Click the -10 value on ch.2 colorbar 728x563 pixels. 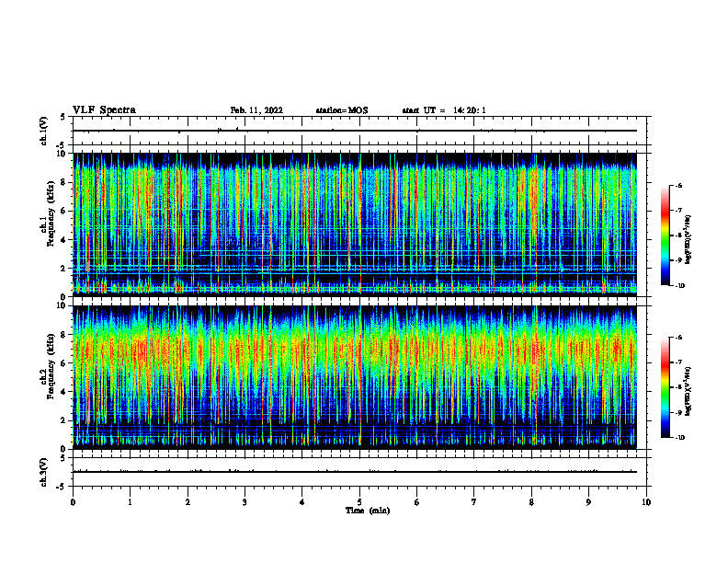[x=679, y=438]
